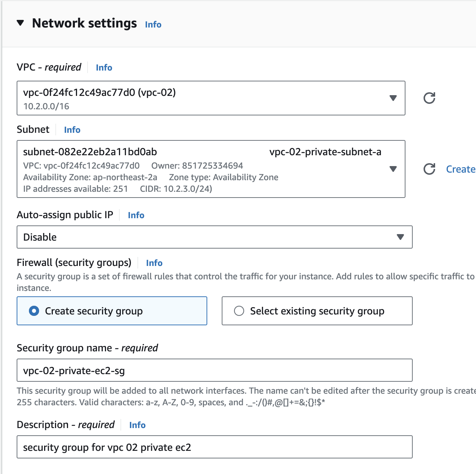
Task: Click the Security group name field
Action: pyautogui.click(x=214, y=370)
